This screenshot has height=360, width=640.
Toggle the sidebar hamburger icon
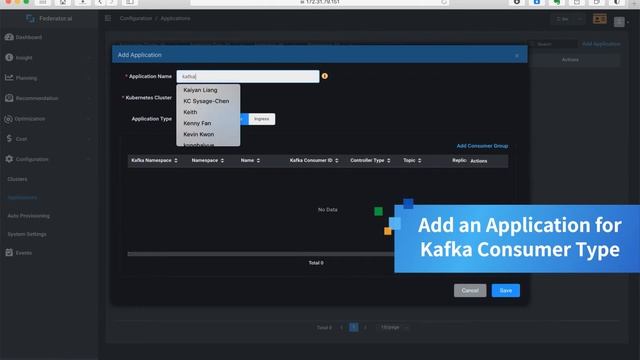[x=108, y=18]
